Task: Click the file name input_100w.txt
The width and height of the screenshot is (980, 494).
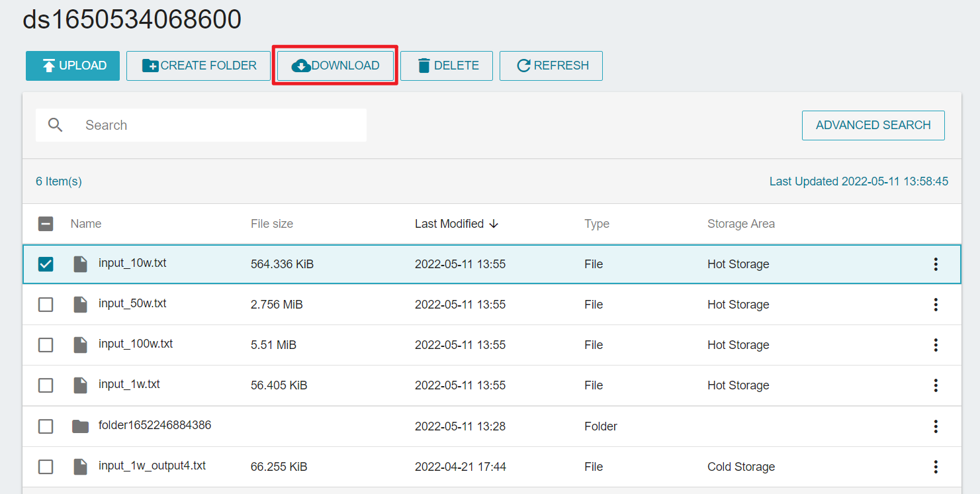Action: pos(136,344)
